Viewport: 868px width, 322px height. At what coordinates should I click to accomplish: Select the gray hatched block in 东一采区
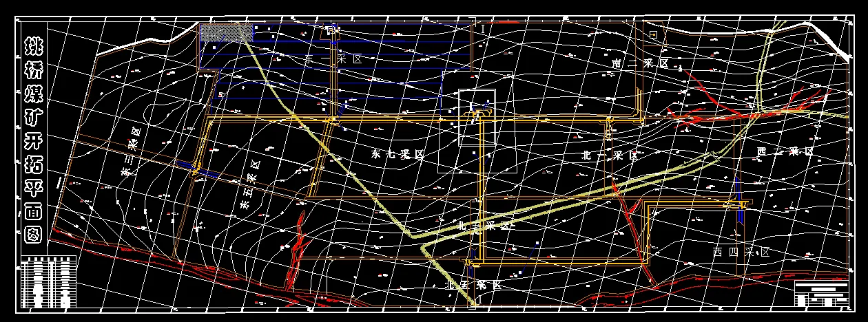225,32
